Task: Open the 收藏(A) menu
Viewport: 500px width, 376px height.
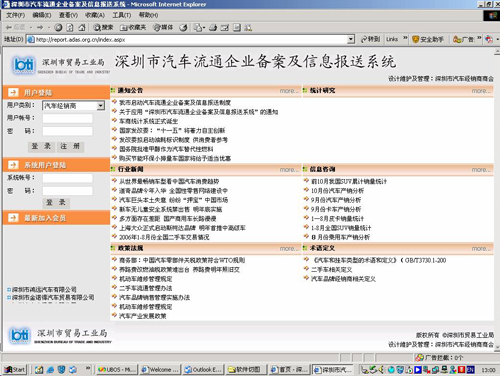Action: (x=95, y=15)
